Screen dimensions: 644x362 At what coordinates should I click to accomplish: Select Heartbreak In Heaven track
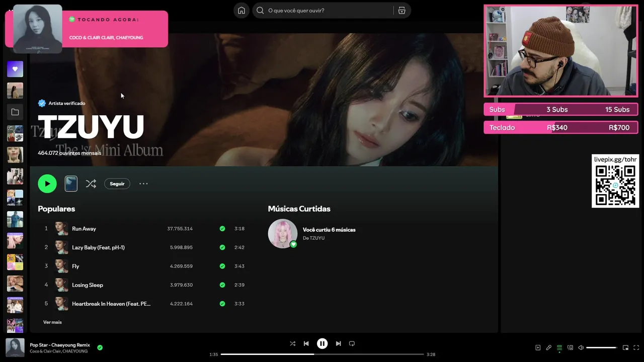(x=111, y=304)
